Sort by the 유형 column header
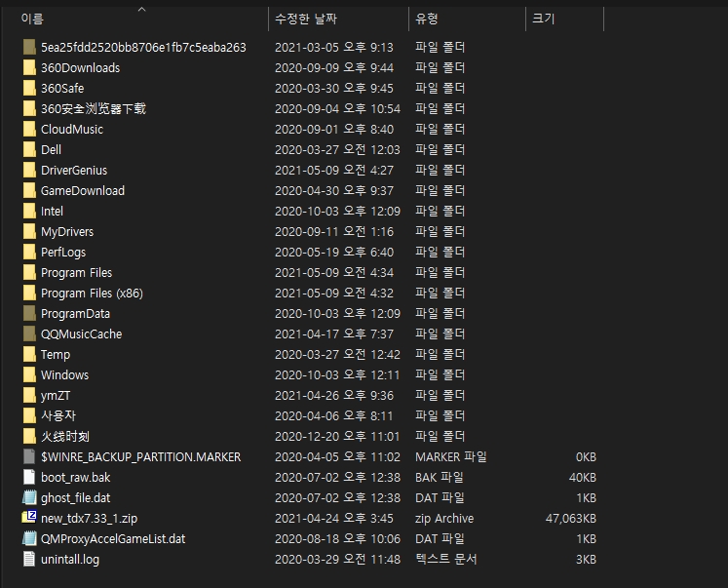Viewport: 728px width, 588px height. pos(427,19)
